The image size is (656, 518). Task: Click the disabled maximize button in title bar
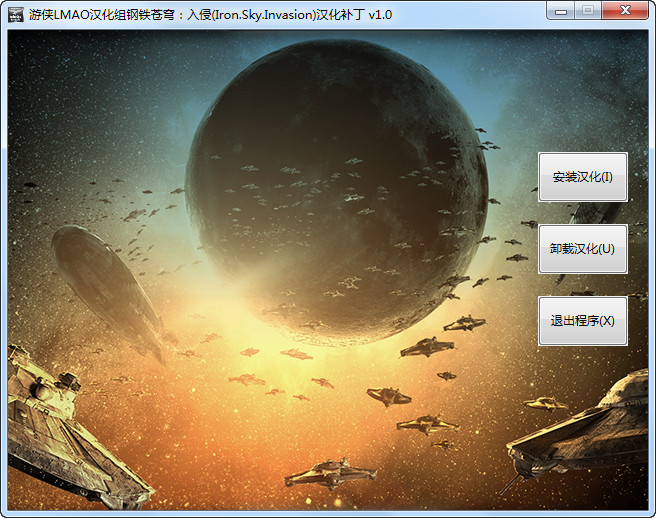[588, 11]
